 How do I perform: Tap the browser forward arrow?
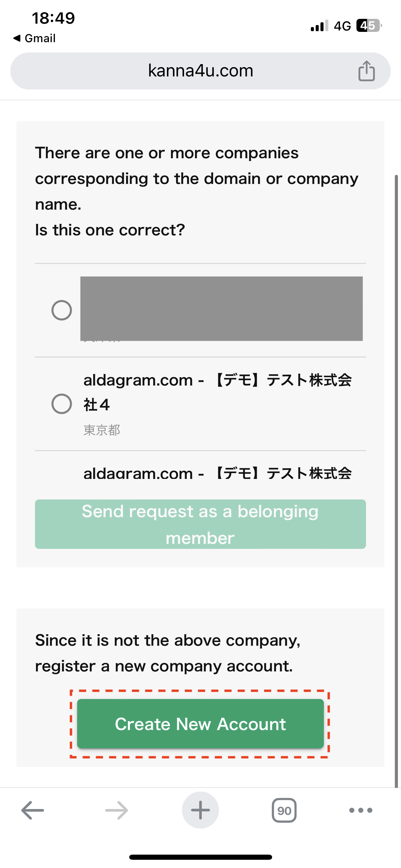pos(117,810)
